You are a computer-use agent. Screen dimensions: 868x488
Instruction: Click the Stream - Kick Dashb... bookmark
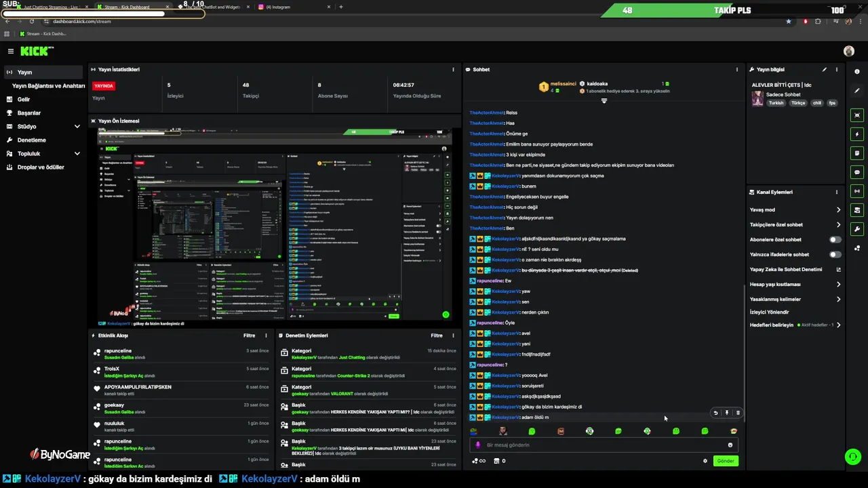point(43,33)
